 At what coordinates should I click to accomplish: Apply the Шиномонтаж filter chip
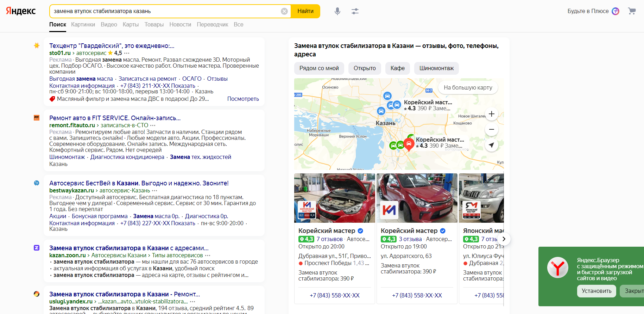coord(437,68)
